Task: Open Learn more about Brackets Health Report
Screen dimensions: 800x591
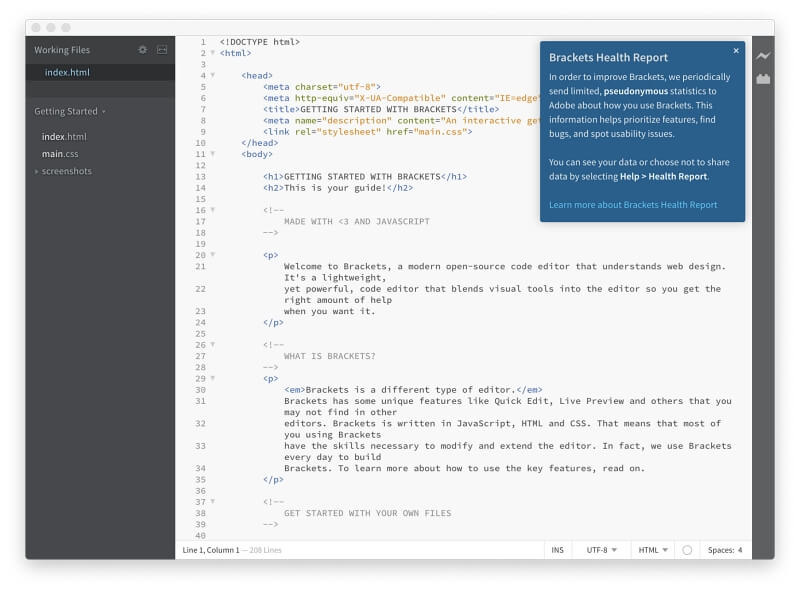Action: [x=633, y=205]
